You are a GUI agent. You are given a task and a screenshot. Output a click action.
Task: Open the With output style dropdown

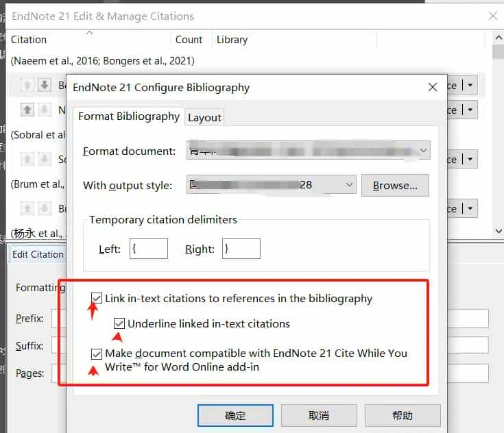pos(272,184)
